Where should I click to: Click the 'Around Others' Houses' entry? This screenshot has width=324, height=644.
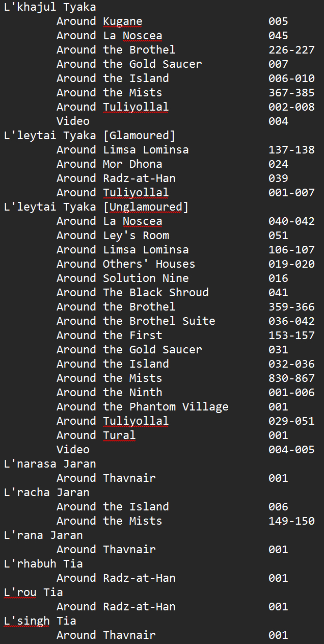pos(125,264)
